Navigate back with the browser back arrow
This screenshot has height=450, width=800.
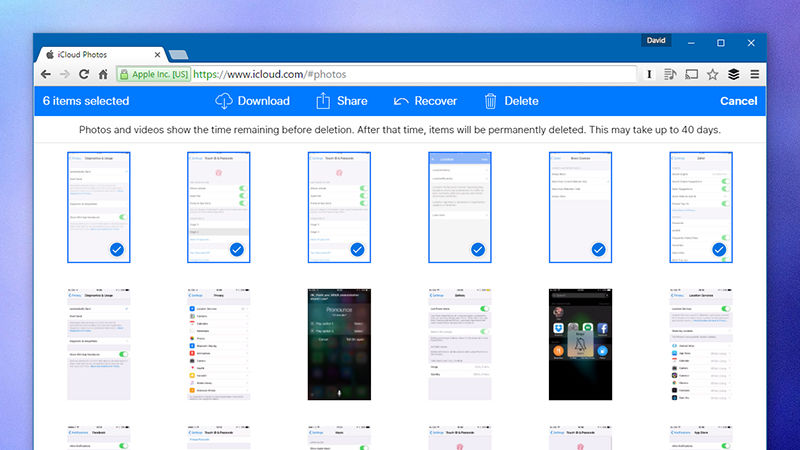46,74
